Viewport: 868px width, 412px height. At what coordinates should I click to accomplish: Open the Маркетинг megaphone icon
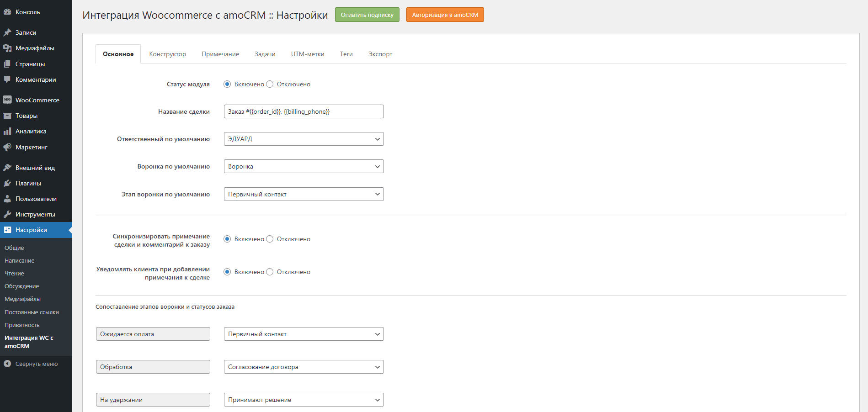pos(7,147)
